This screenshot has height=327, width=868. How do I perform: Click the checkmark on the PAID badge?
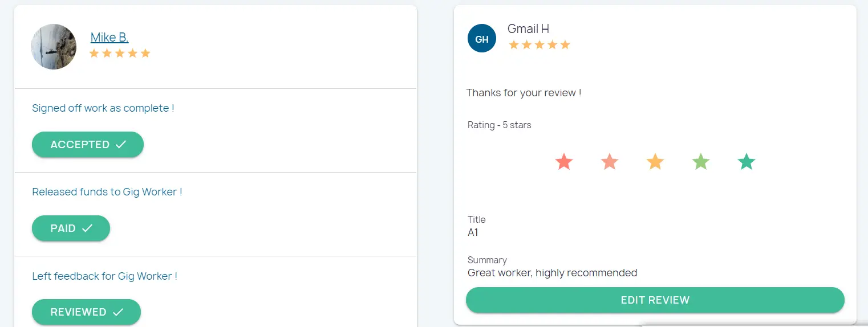tap(87, 228)
